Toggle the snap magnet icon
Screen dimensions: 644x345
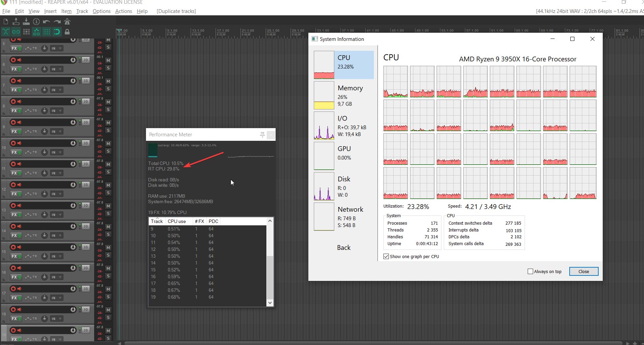(x=57, y=32)
